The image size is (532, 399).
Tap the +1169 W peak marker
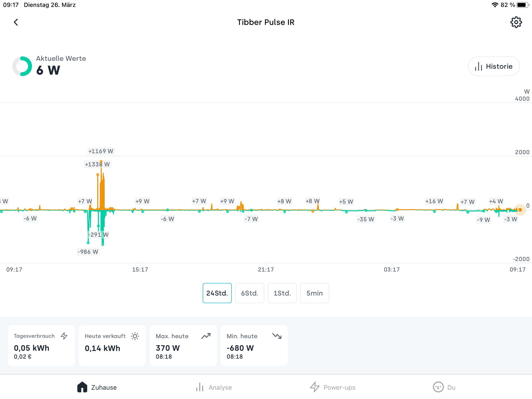click(101, 151)
